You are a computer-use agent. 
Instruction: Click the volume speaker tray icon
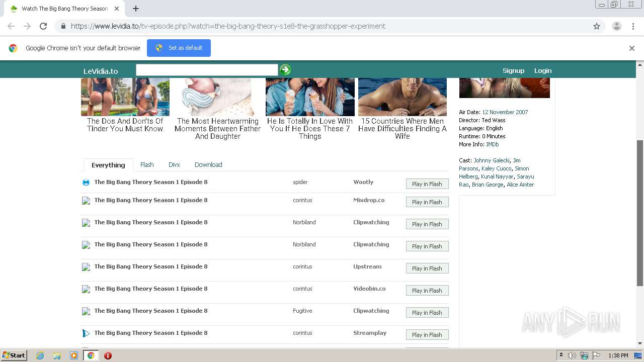[x=572, y=355]
